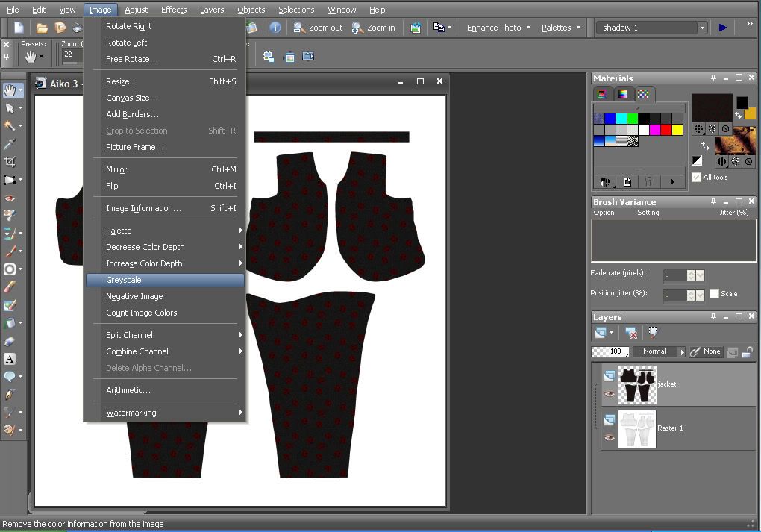Pick the Dropper tool in toolbar
The image size is (761, 532).
coord(10,144)
